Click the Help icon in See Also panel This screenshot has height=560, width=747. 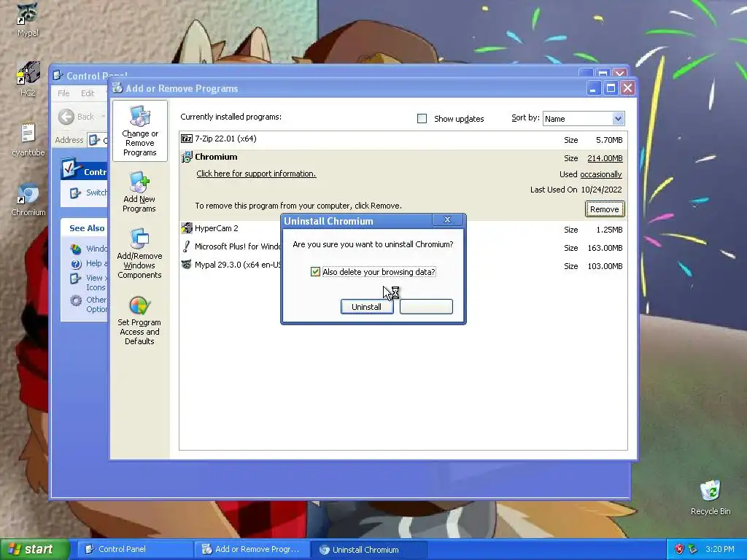[76, 264]
